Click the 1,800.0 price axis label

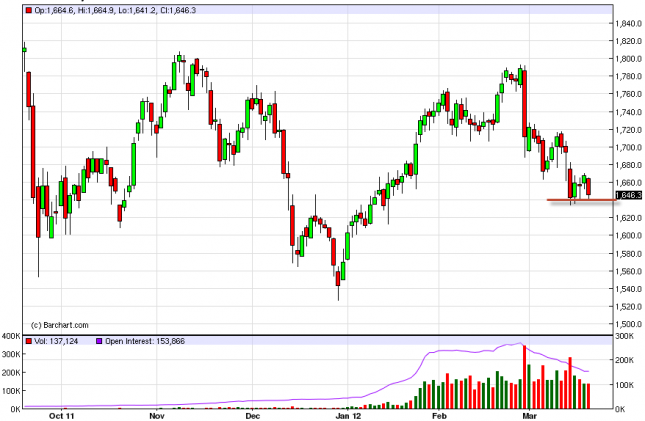pyautogui.click(x=629, y=58)
